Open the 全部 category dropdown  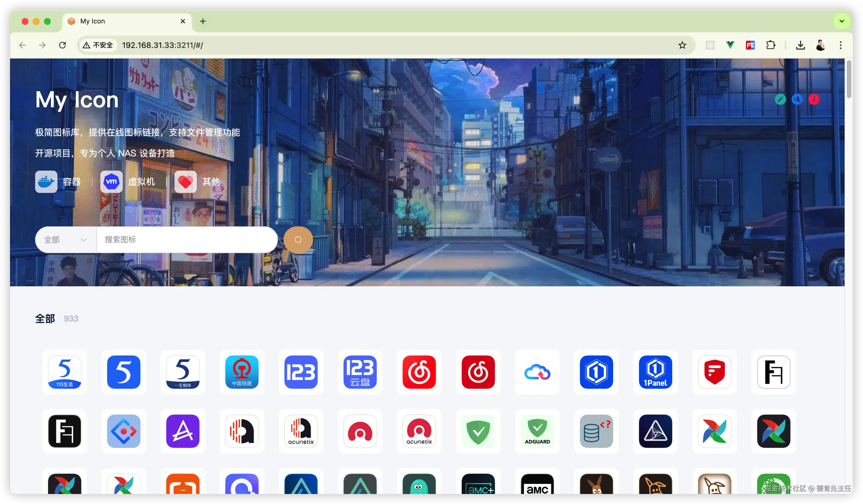pos(66,240)
